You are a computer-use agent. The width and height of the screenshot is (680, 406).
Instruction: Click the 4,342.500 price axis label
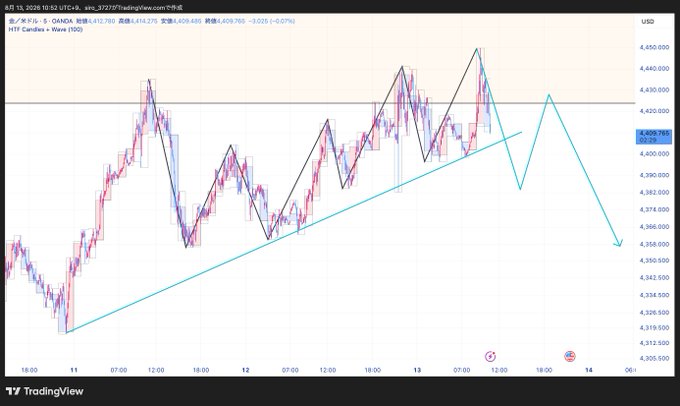[x=654, y=277]
